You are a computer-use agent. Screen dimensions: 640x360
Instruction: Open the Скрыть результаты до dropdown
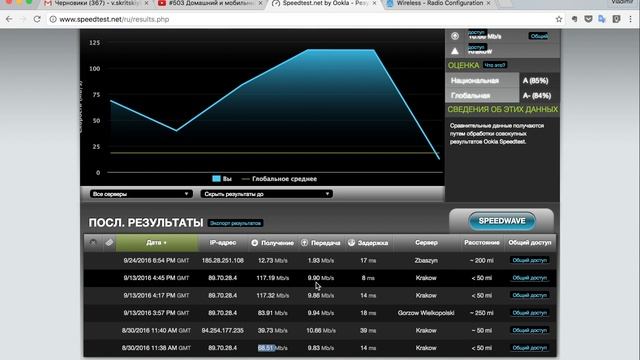[x=266, y=194]
